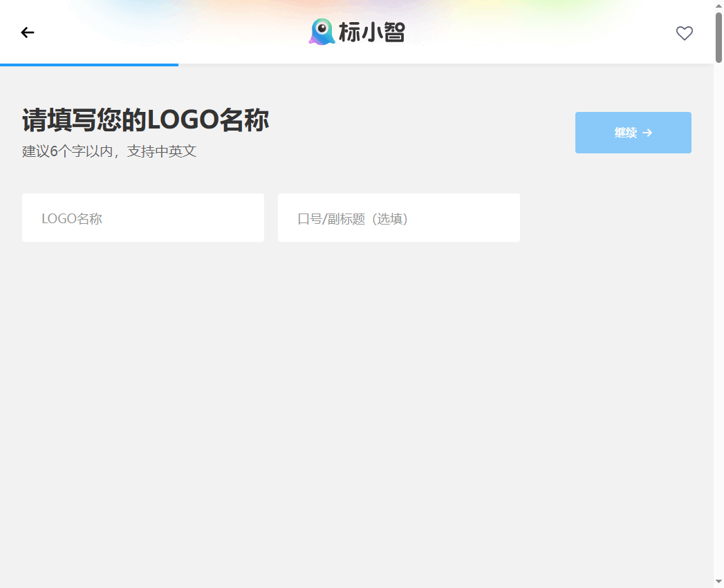
Task: Click header space between back arrow and logo
Action: 166,32
